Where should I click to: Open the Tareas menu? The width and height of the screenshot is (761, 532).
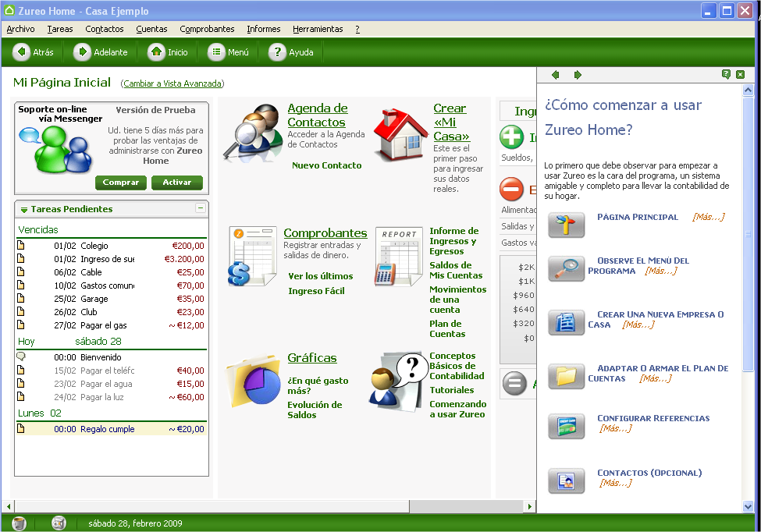click(x=60, y=29)
